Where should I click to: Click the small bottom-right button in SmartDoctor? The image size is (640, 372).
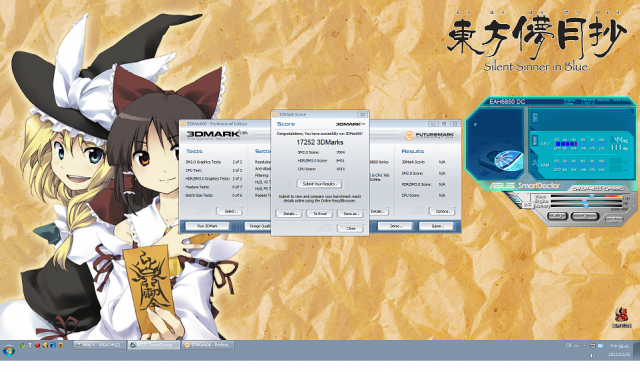614,220
